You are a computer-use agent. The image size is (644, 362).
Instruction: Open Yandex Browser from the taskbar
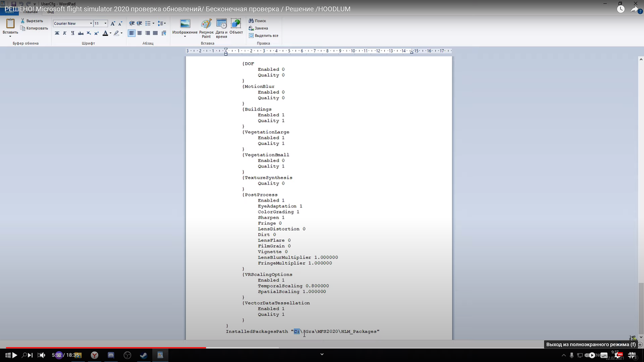click(94, 355)
